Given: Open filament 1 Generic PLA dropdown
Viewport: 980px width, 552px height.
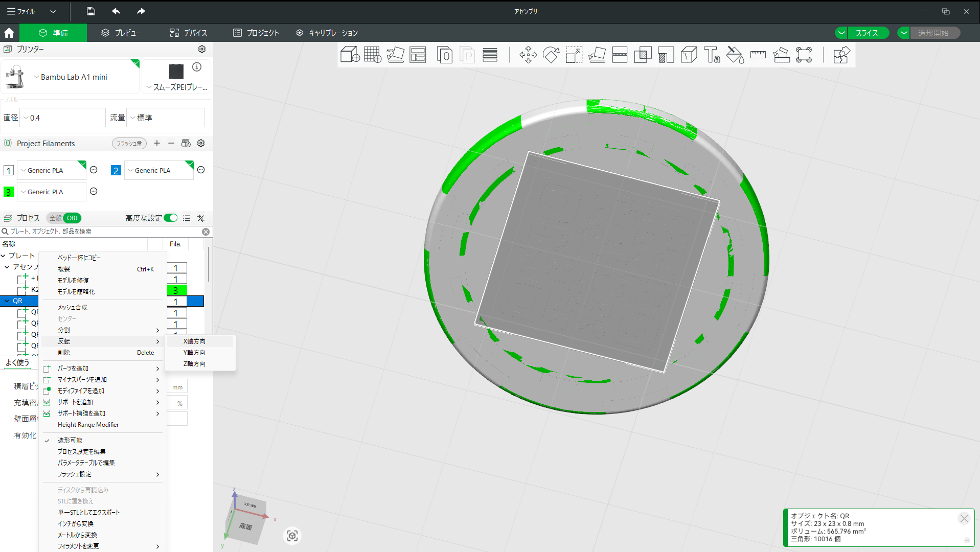Looking at the screenshot, I should click(52, 170).
